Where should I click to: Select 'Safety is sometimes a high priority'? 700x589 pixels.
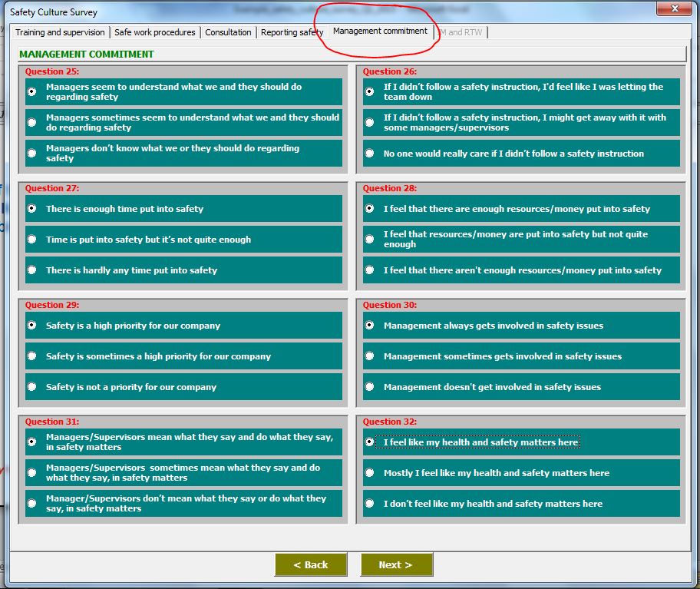tap(31, 356)
